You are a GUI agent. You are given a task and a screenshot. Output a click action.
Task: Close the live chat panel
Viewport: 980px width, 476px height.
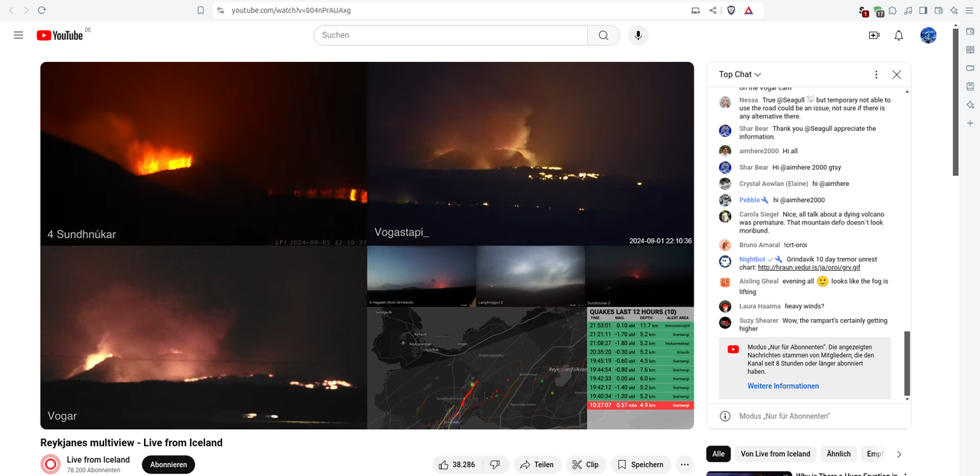897,74
